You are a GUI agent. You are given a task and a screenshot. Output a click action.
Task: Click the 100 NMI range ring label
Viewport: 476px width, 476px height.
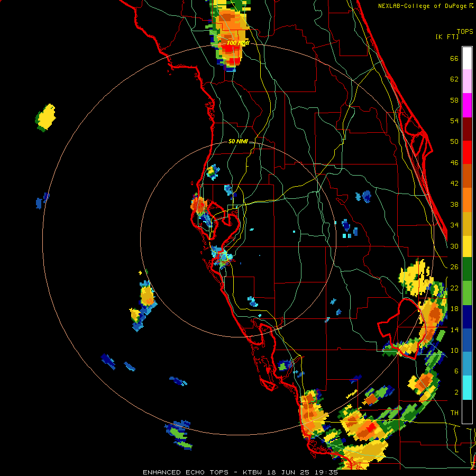coord(238,43)
